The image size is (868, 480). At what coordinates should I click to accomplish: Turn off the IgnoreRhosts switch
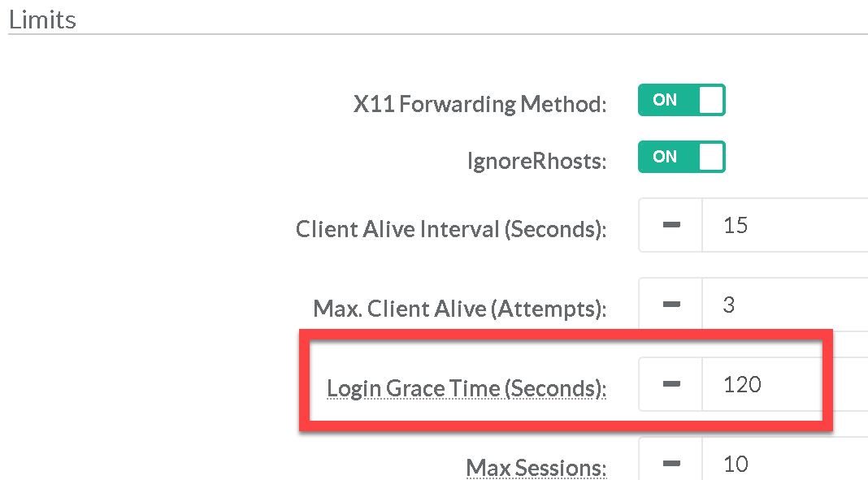click(681, 158)
